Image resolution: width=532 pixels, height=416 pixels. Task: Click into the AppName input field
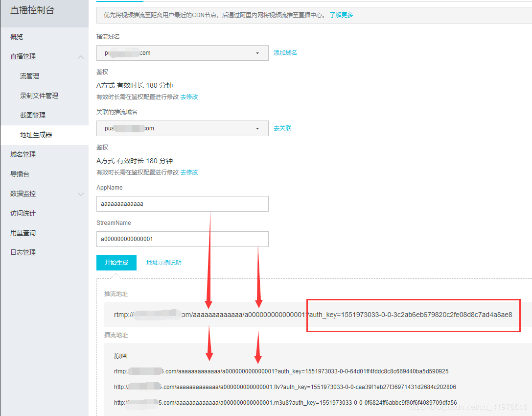[x=183, y=204]
